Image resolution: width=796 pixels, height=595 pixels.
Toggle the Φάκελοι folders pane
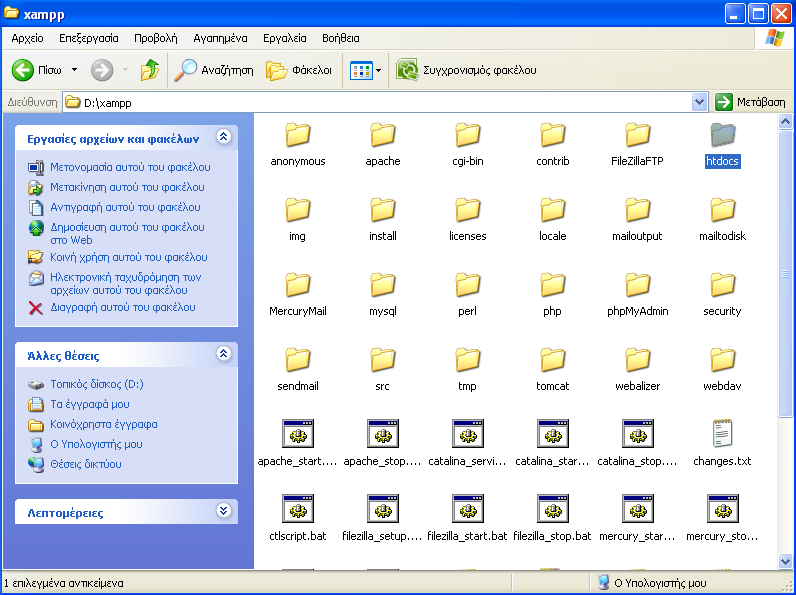click(x=299, y=70)
